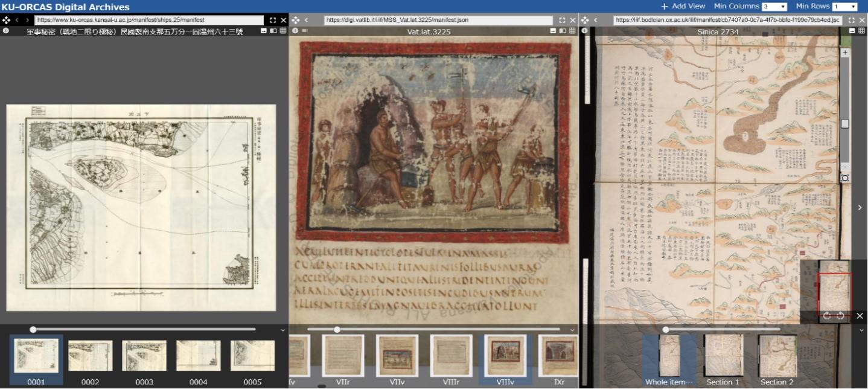Viewport: 868px width, 389px height.
Task: Enter fullscreen in the Sinica 2734 viewer
Action: click(x=852, y=20)
